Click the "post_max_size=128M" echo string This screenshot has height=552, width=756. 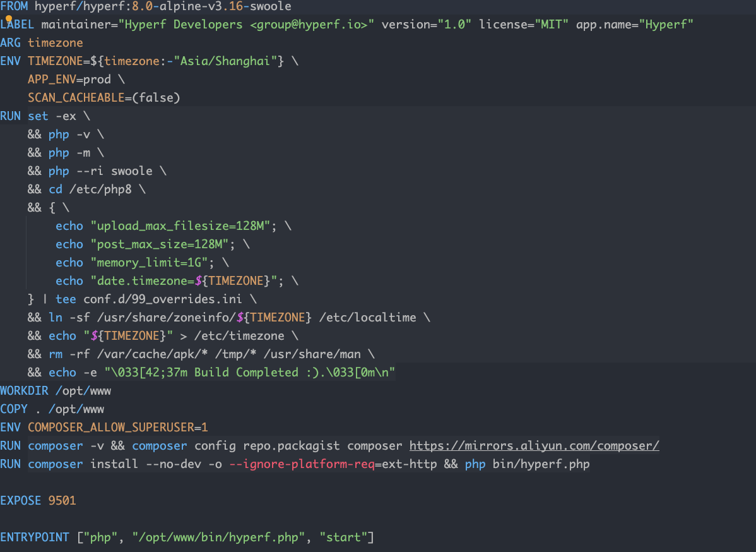[160, 244]
